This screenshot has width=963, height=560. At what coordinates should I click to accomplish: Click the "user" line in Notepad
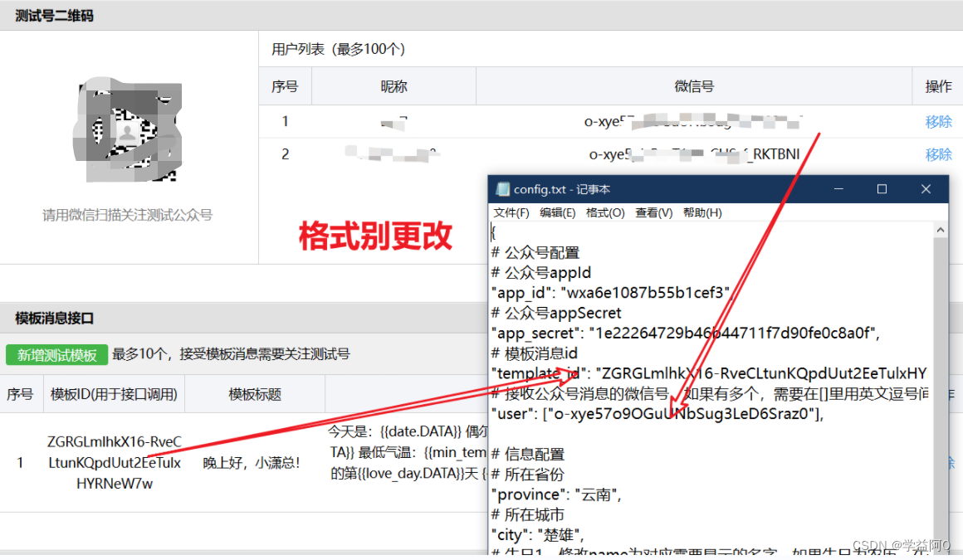pos(657,414)
